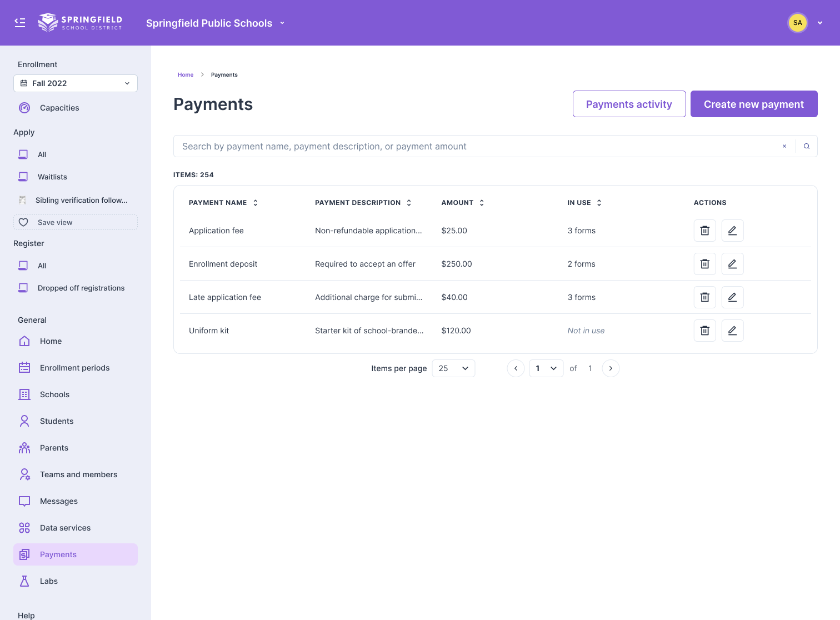Collapse the sidebar with the menu toggle icon
840x620 pixels.
(20, 23)
